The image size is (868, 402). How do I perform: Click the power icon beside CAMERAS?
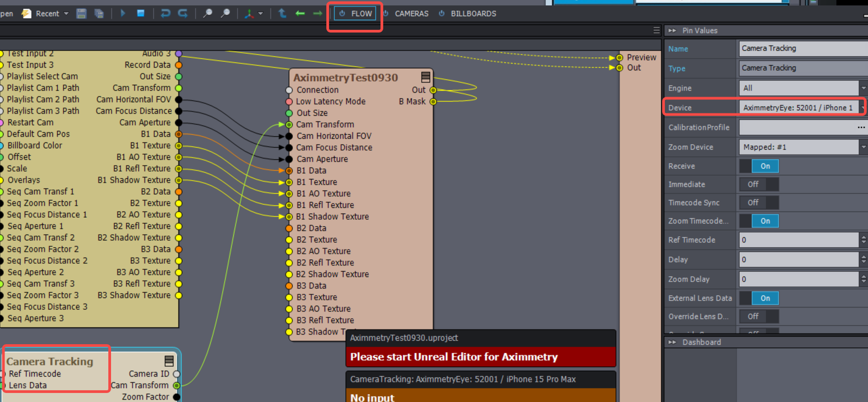(386, 14)
